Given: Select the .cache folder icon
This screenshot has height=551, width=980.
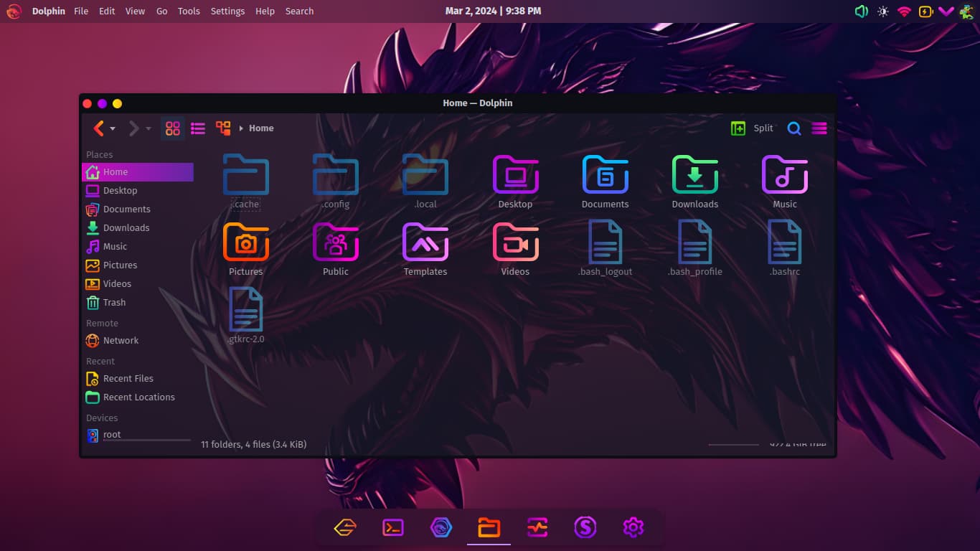Looking at the screenshot, I should pyautogui.click(x=246, y=174).
